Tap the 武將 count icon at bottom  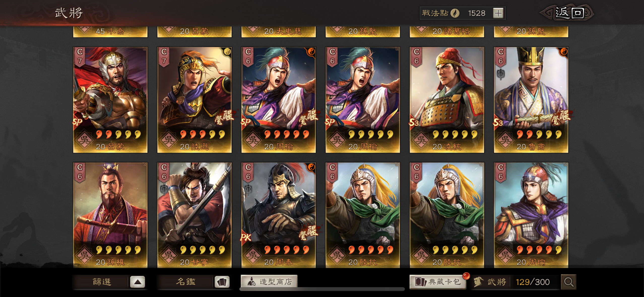point(478,282)
